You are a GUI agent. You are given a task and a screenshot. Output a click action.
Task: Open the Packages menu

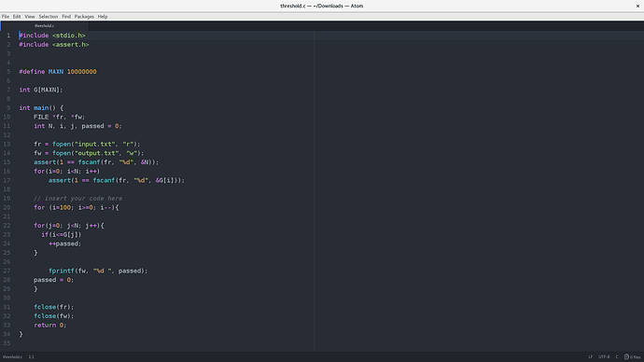(x=84, y=17)
